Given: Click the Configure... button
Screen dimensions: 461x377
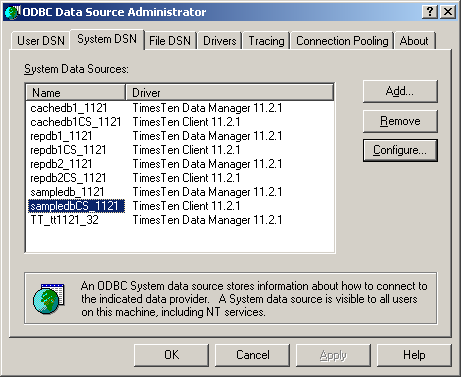Looking at the screenshot, I should pos(400,150).
